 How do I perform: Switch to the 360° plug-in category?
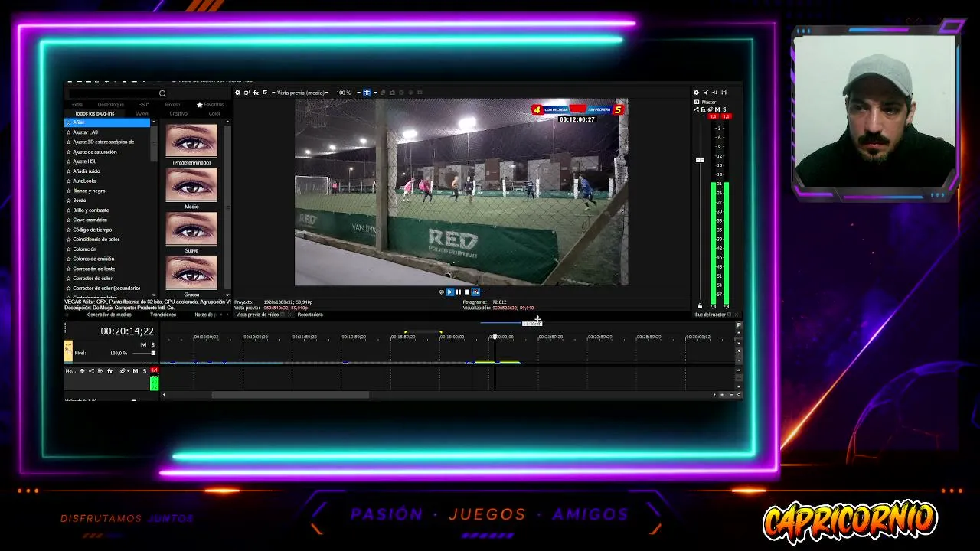tap(144, 104)
